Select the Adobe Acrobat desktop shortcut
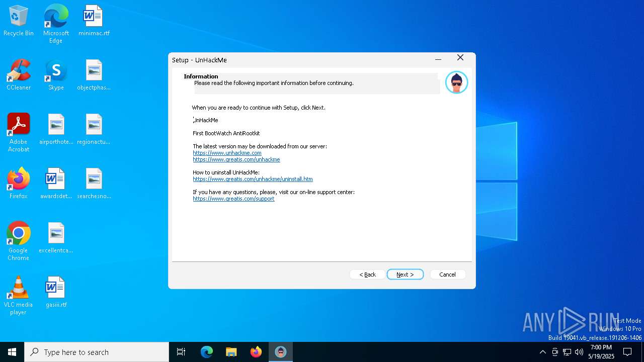644x362 pixels. [x=19, y=133]
